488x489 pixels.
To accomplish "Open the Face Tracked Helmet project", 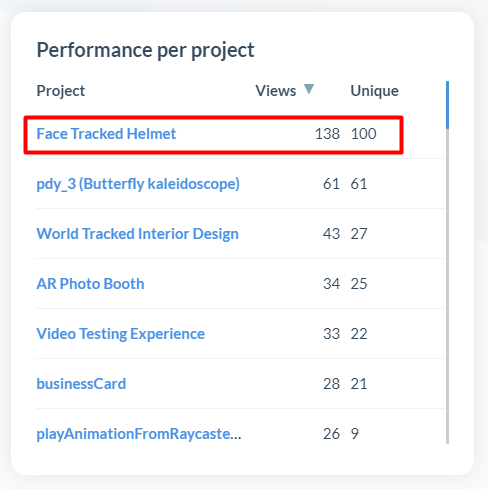I will coord(106,134).
